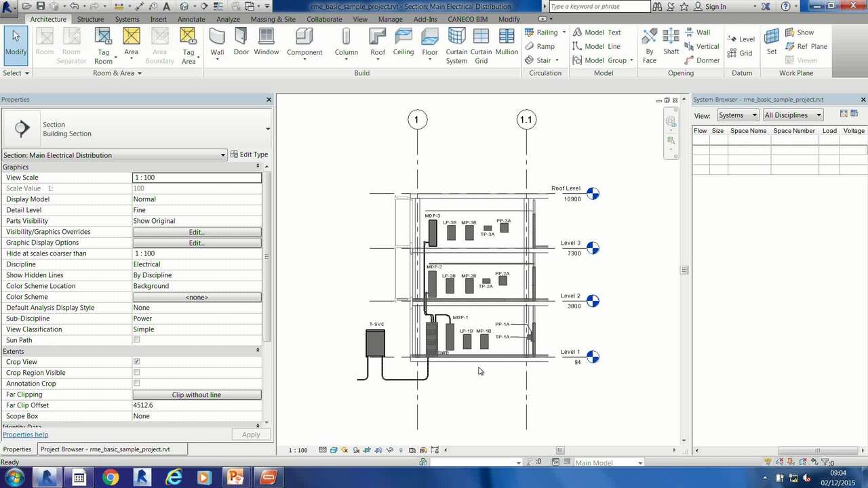Open the Properties help link
The image size is (868, 488).
[x=25, y=434]
